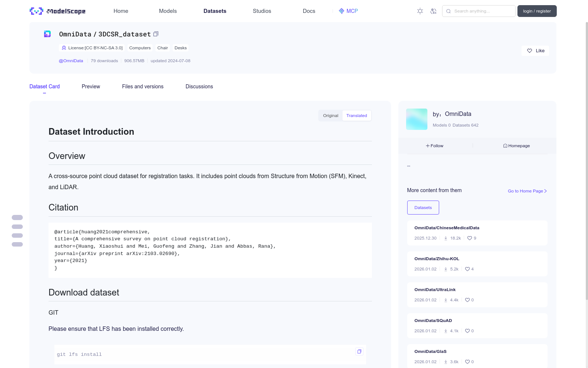Image resolution: width=588 pixels, height=368 pixels.
Task: Click heart icon on GlaS card
Action: coord(467,362)
